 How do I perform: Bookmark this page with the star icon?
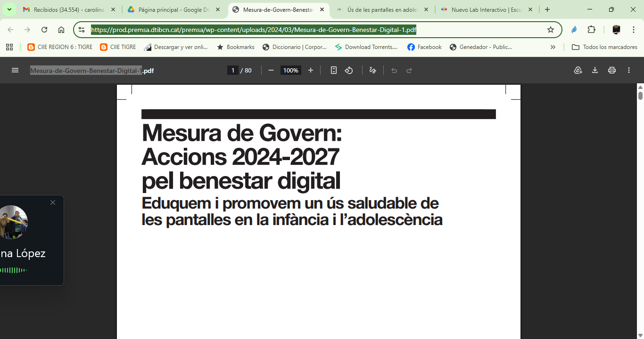551,29
